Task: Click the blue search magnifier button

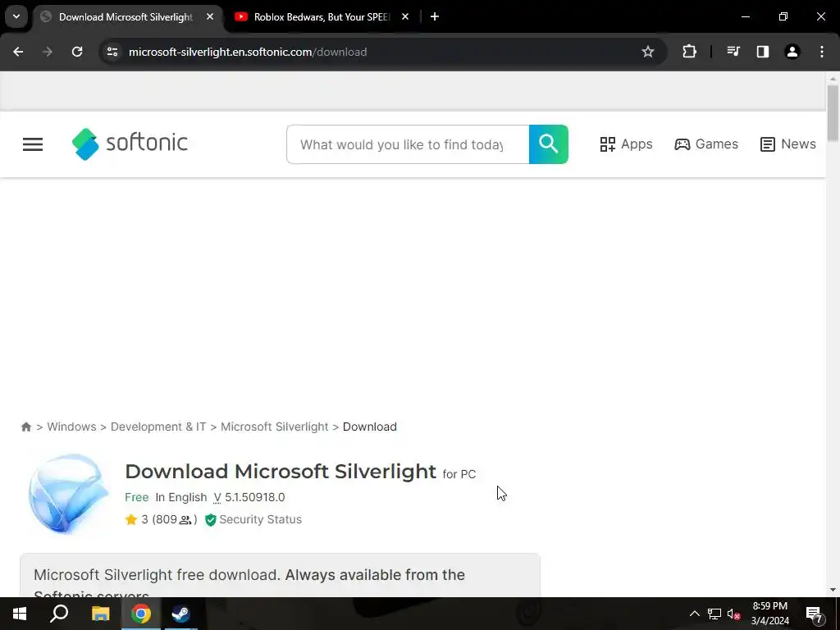Action: (x=548, y=144)
